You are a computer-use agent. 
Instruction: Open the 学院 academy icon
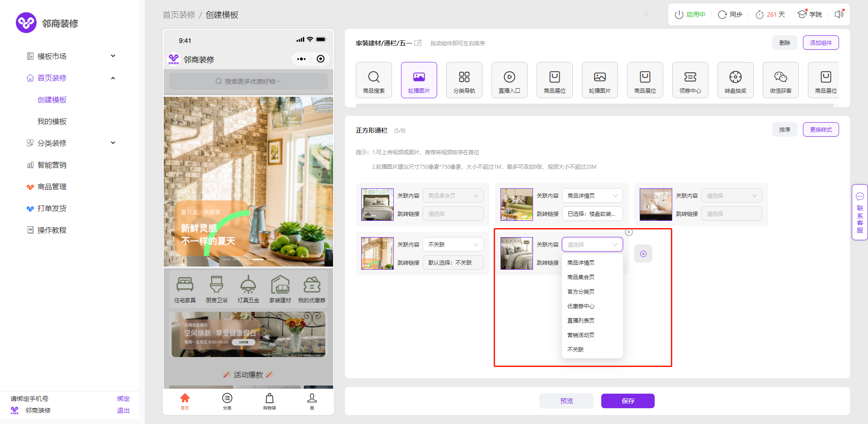[x=810, y=14]
